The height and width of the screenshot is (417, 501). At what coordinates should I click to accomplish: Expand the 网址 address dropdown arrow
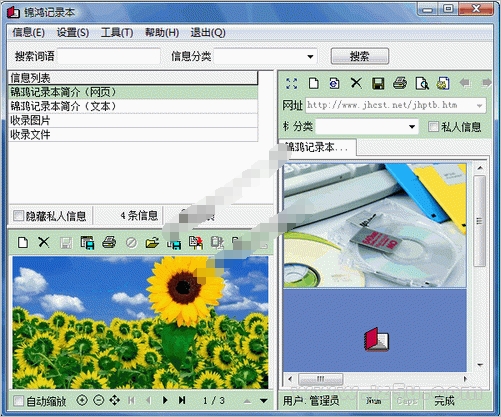tap(479, 106)
